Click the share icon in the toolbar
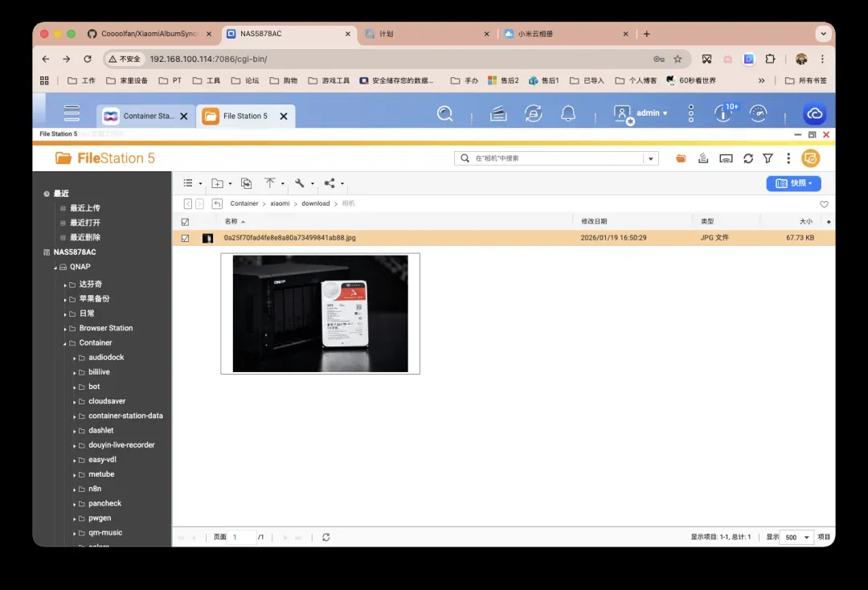Image resolution: width=868 pixels, height=590 pixels. [x=330, y=183]
